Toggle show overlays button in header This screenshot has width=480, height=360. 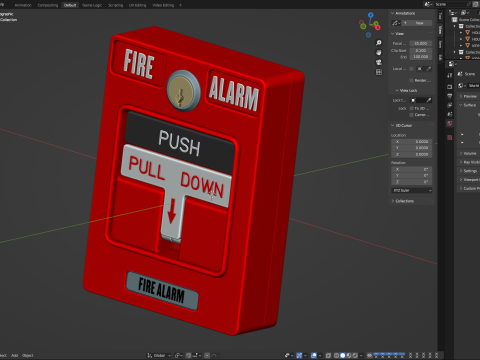pos(314,355)
